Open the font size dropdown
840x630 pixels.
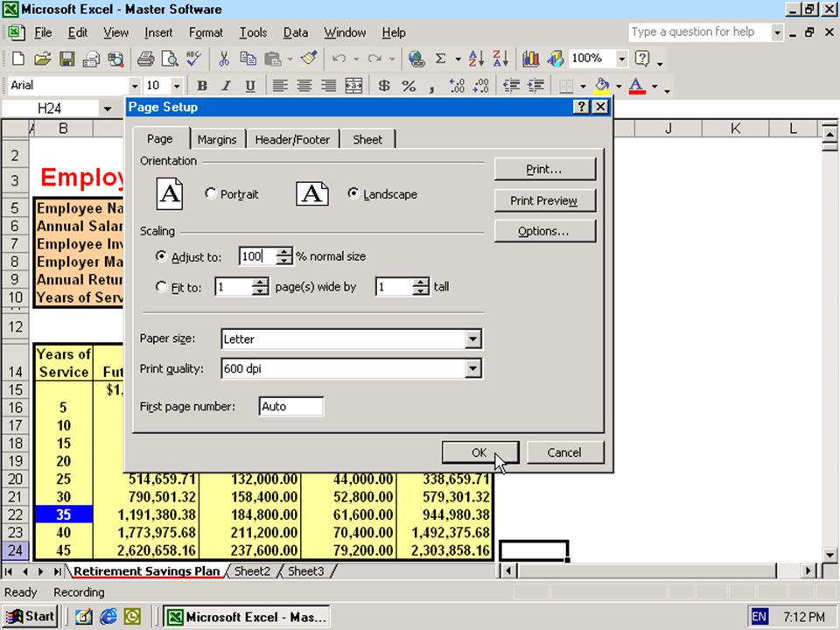pos(177,86)
